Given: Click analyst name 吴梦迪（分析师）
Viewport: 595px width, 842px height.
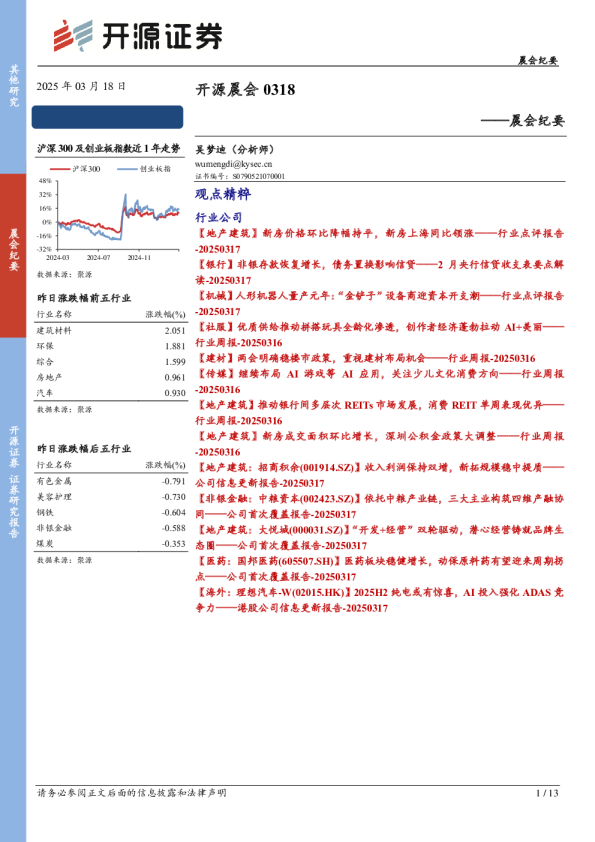Looking at the screenshot, I should pos(235,149).
